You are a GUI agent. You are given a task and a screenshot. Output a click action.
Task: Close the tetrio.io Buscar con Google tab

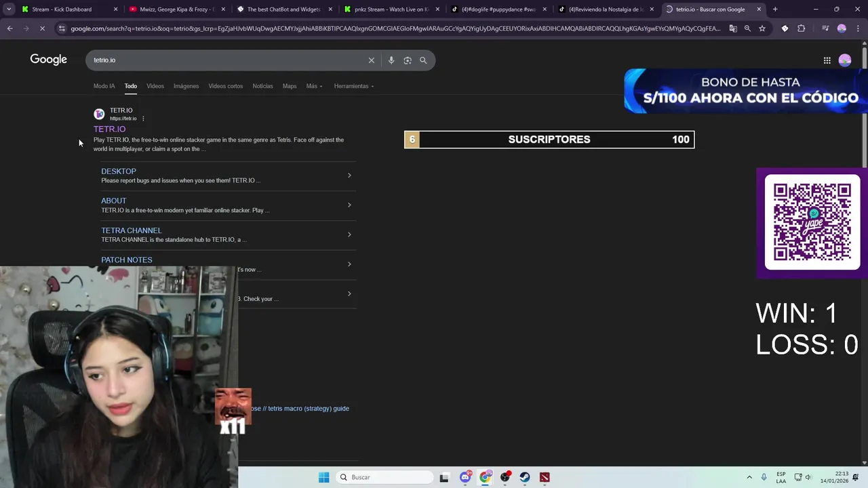point(759,9)
